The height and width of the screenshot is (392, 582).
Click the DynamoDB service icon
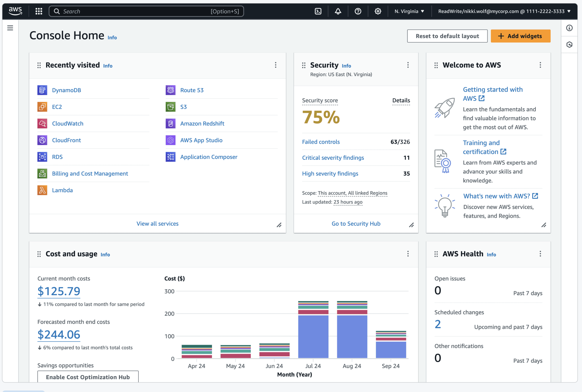[x=42, y=90]
